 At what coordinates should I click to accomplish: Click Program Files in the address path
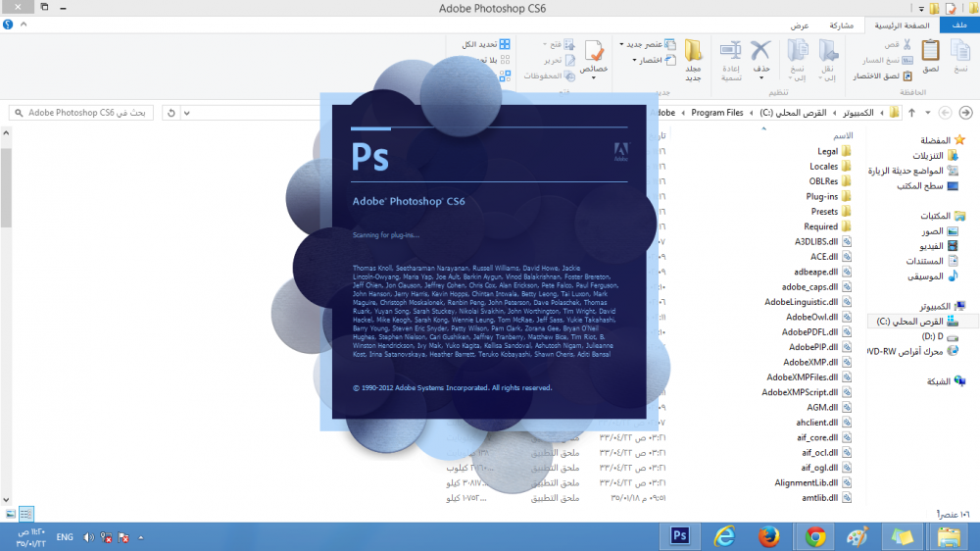tap(716, 113)
